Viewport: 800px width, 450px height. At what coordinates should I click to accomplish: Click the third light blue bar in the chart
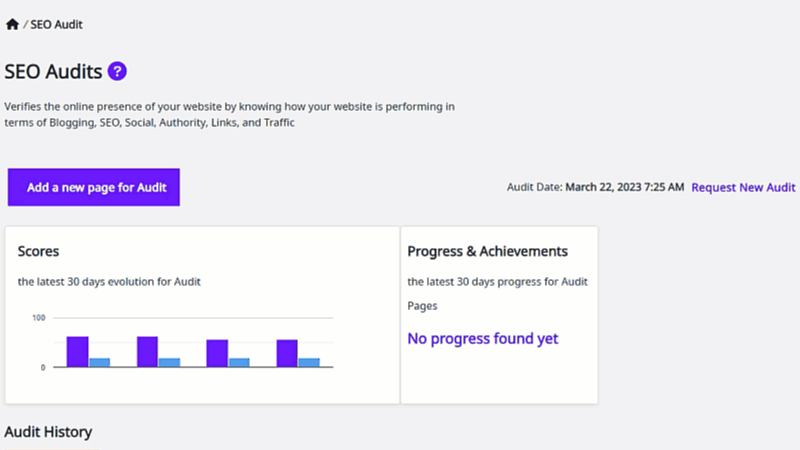[x=239, y=362]
